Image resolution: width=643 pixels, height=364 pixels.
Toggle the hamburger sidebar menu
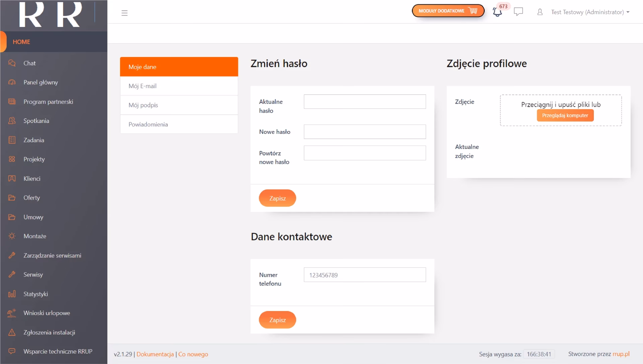[125, 13]
